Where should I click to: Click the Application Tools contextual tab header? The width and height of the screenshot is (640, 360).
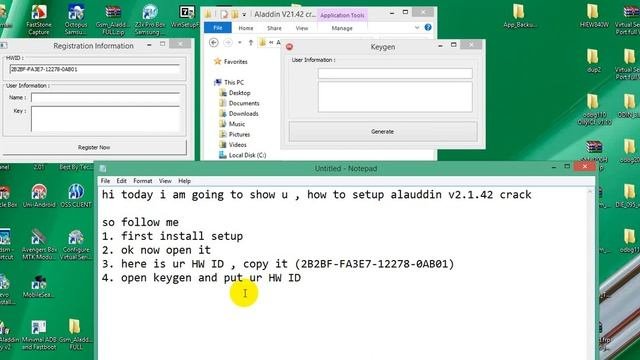[x=342, y=15]
